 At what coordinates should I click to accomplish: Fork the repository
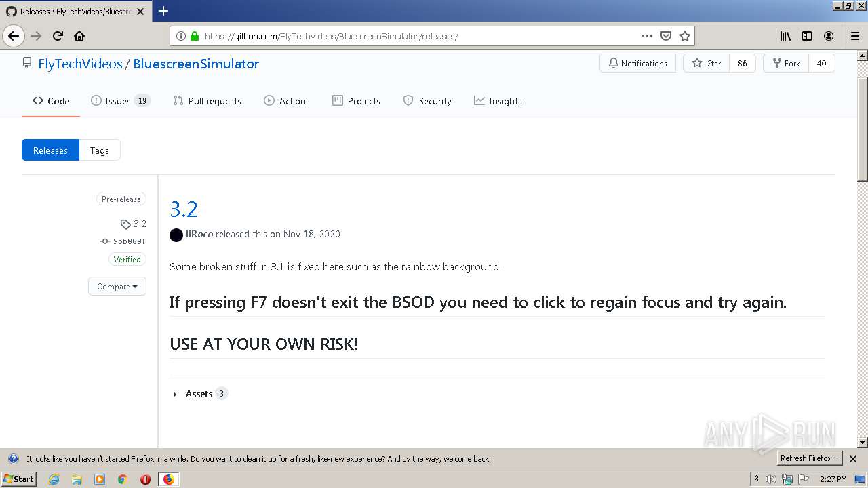point(786,63)
